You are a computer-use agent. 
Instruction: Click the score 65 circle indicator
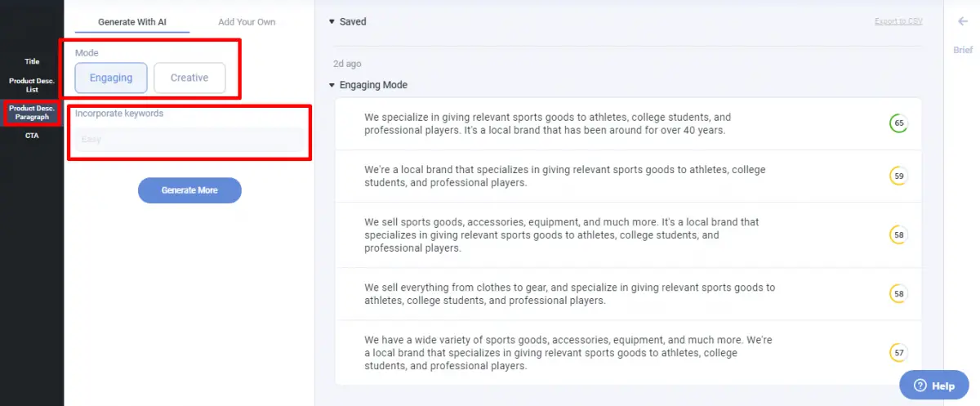click(x=898, y=123)
